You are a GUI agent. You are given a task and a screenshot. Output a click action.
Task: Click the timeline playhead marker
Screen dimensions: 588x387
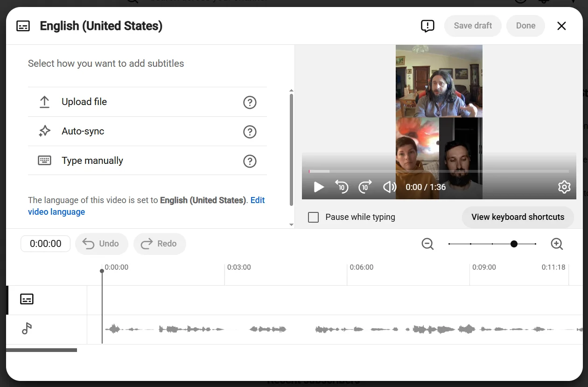(x=102, y=271)
